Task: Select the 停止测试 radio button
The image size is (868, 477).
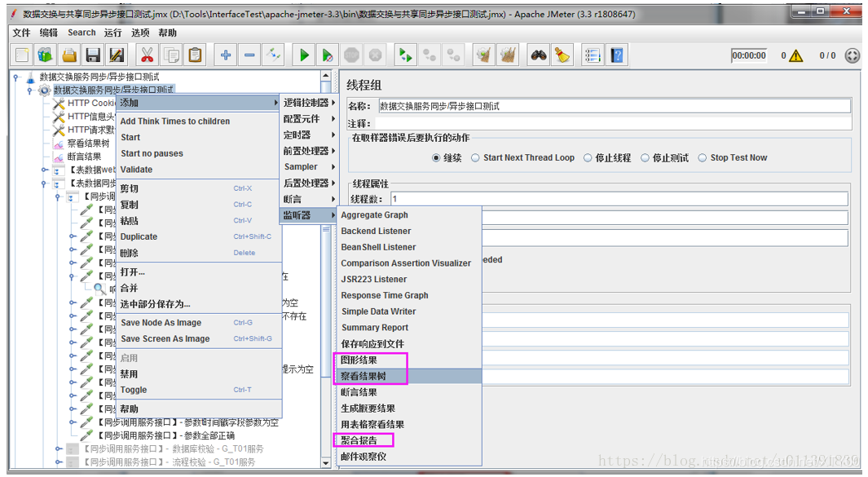Action: [x=645, y=158]
